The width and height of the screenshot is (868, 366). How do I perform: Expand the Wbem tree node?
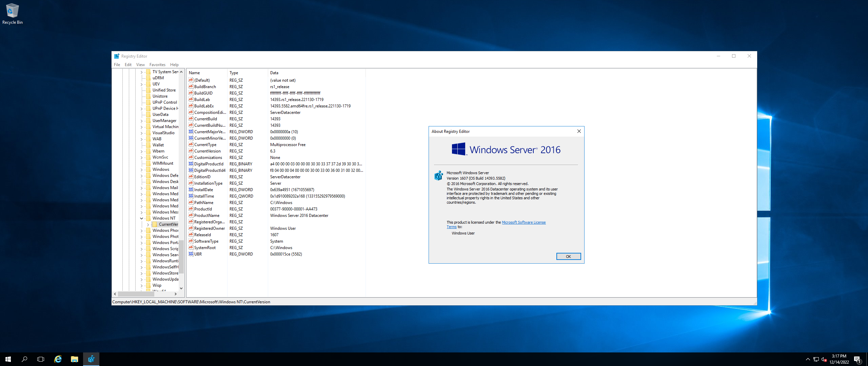[x=141, y=151]
